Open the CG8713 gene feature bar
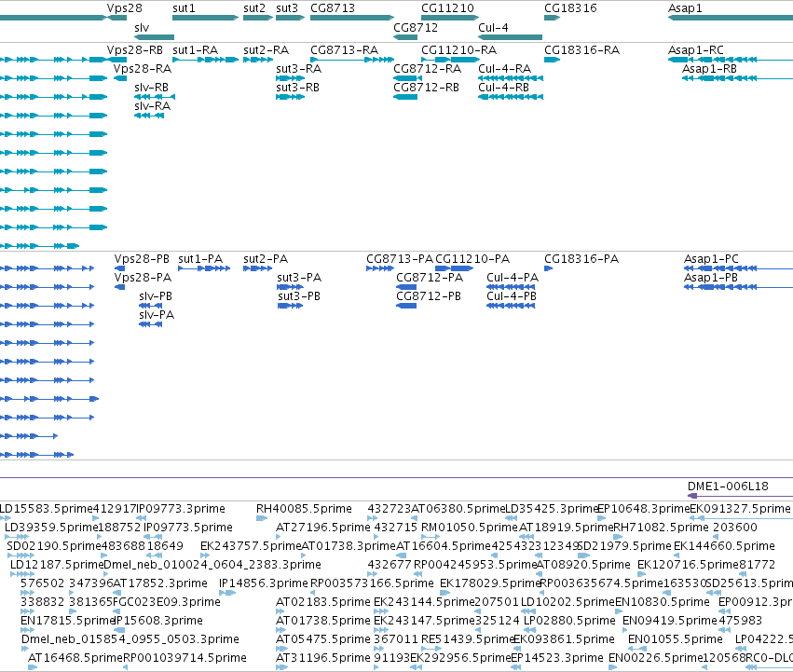The width and height of the screenshot is (793, 672). click(x=352, y=18)
